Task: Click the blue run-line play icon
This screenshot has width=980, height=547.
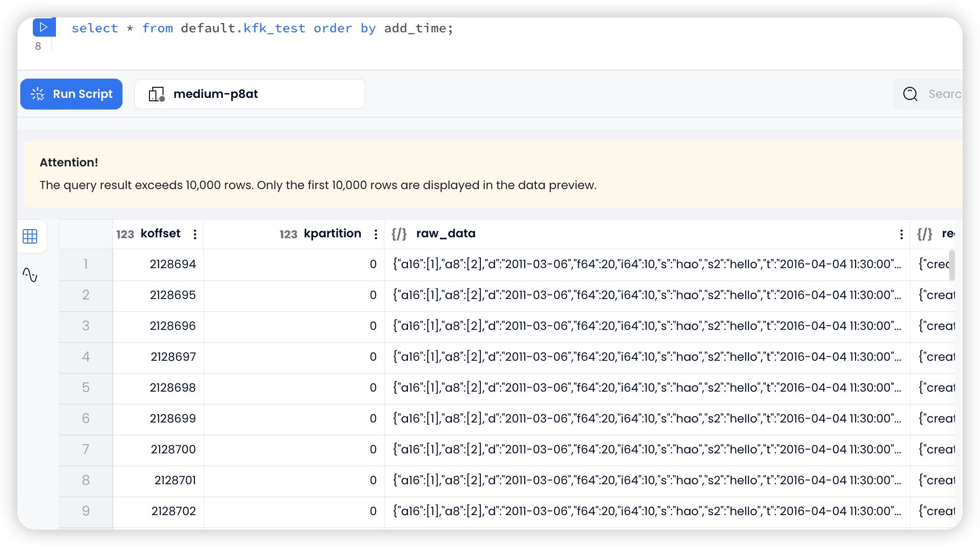Action: (x=44, y=27)
